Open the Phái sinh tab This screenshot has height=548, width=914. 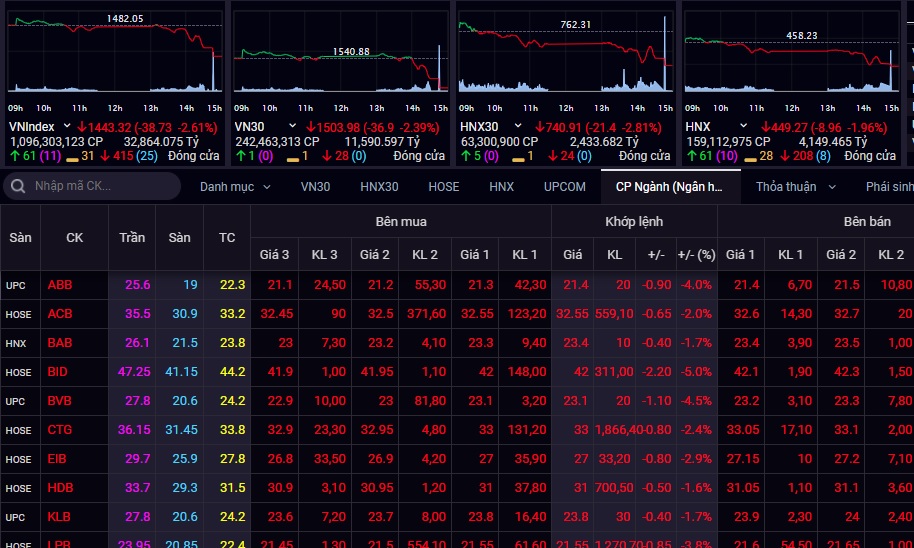(890, 187)
